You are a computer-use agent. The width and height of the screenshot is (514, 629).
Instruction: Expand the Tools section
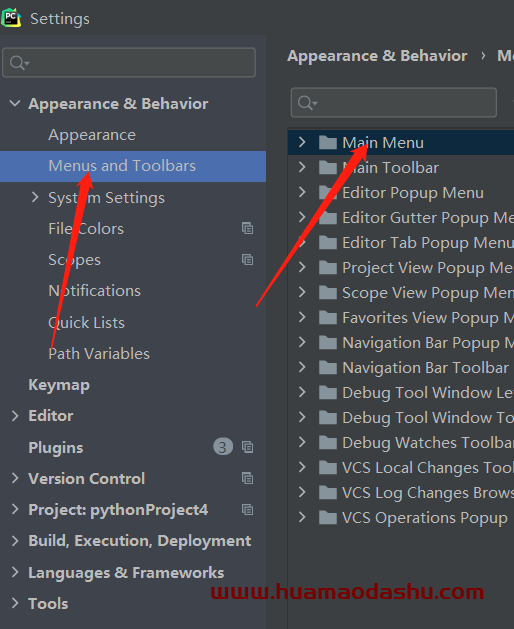[15, 603]
